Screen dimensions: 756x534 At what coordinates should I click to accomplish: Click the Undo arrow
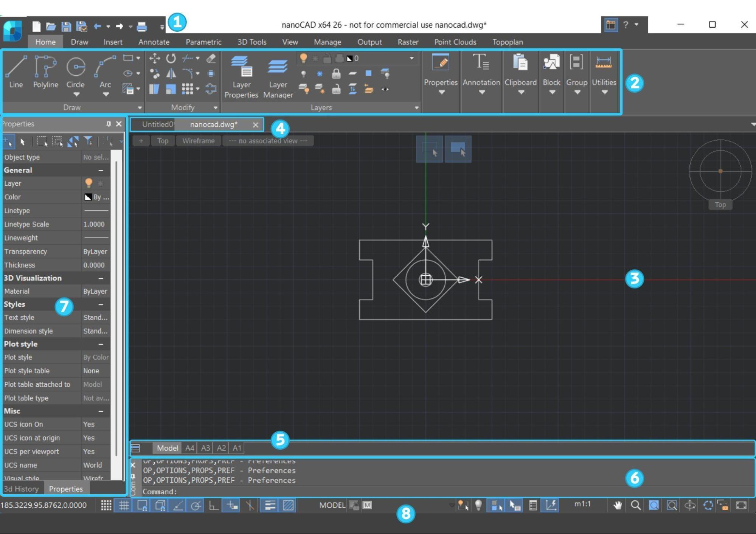98,26
